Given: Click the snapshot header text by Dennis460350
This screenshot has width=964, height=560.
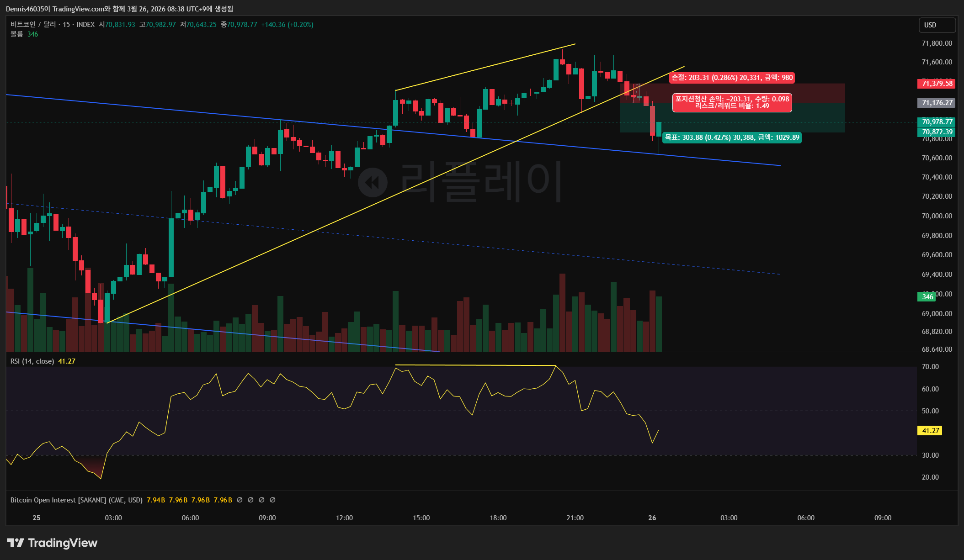Looking at the screenshot, I should [119, 9].
